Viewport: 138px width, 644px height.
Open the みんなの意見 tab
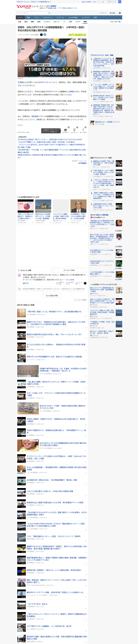(x=73, y=17)
